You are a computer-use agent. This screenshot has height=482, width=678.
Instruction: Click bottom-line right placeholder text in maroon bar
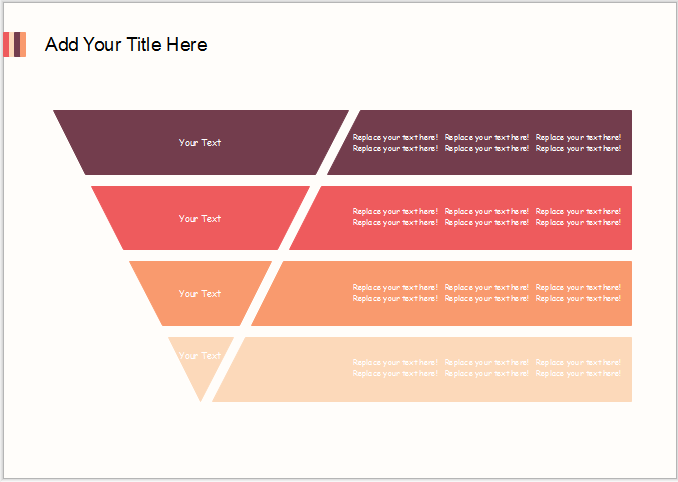578,148
